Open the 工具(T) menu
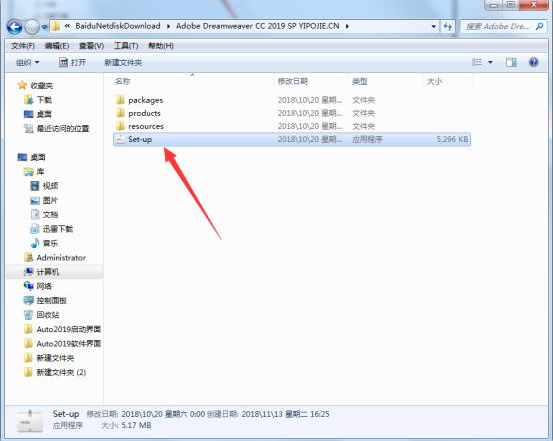Screen dimensions: 553x441 point(126,46)
